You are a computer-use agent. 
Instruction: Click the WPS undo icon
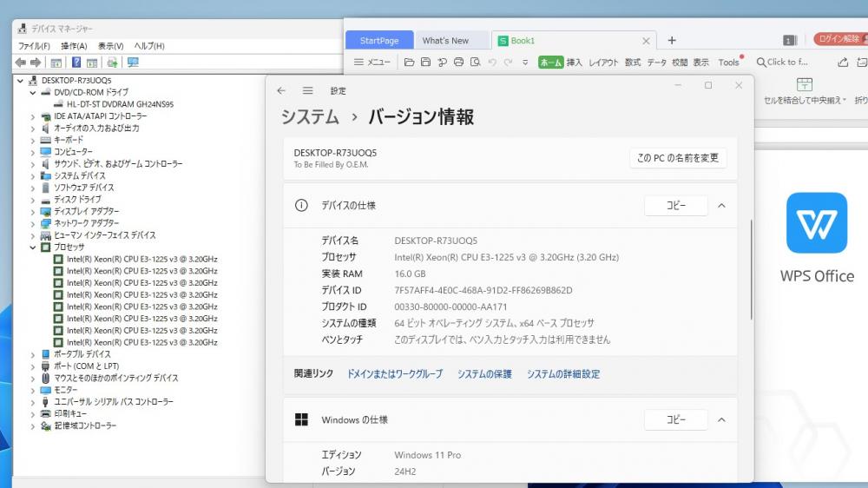(492, 62)
